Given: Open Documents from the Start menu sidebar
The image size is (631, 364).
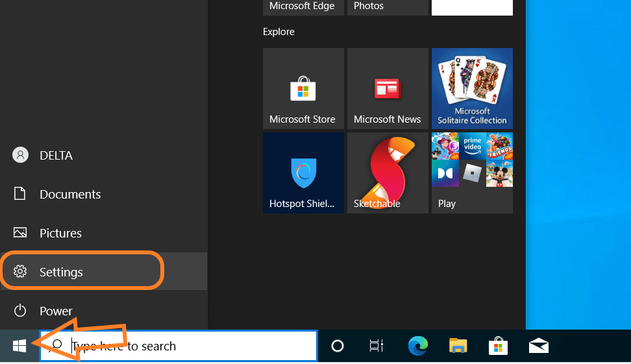Looking at the screenshot, I should point(69,194).
